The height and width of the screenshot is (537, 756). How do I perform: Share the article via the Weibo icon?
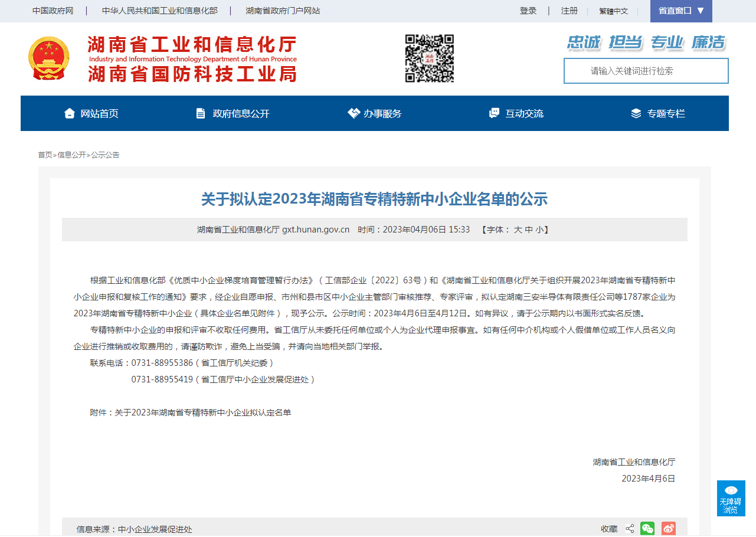(667, 529)
